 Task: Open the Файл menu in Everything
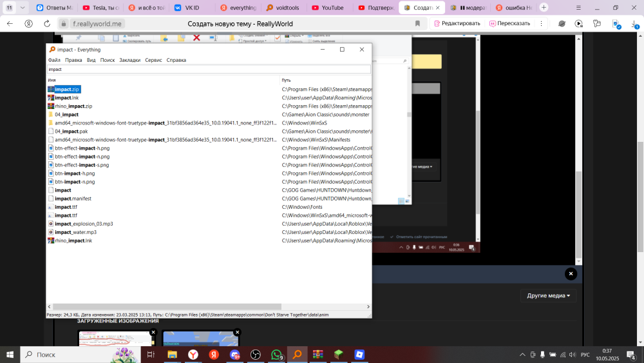(54, 60)
